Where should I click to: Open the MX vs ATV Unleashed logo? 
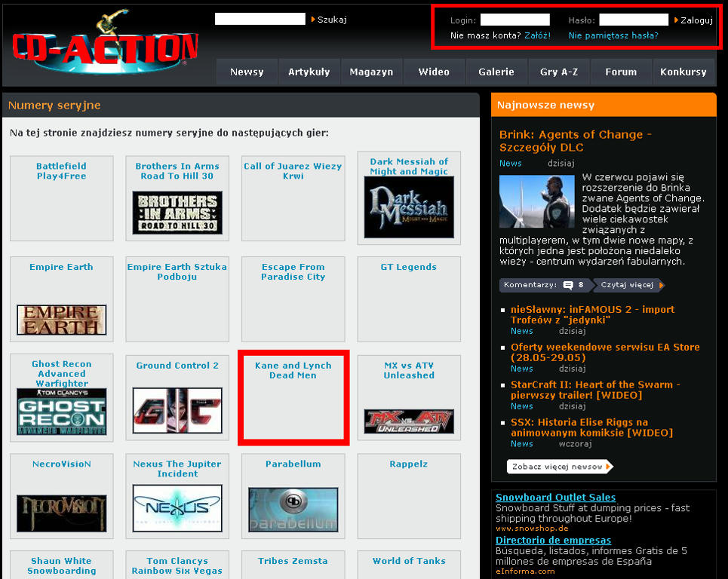[x=409, y=421]
